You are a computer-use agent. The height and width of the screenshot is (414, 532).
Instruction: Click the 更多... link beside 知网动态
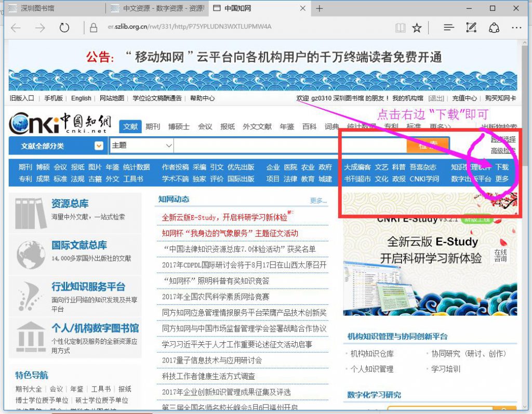click(x=318, y=200)
